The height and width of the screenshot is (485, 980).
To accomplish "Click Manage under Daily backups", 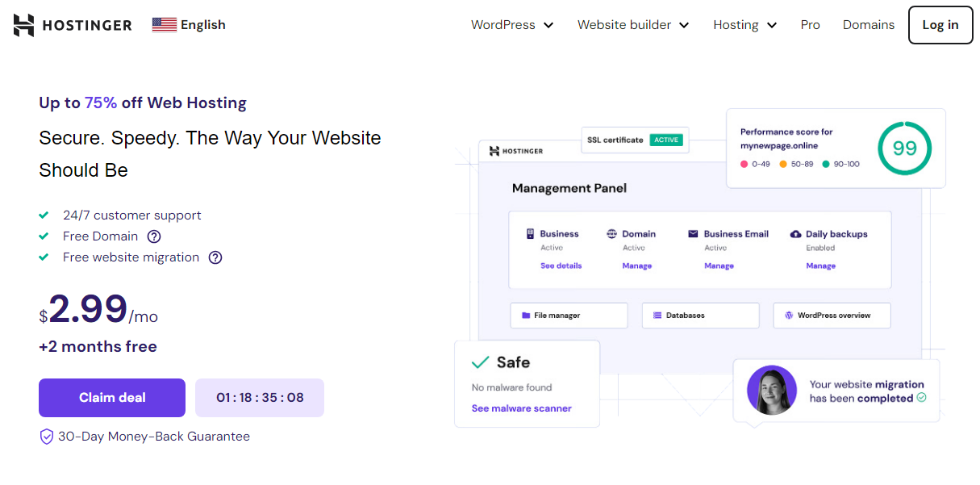I will (x=821, y=265).
